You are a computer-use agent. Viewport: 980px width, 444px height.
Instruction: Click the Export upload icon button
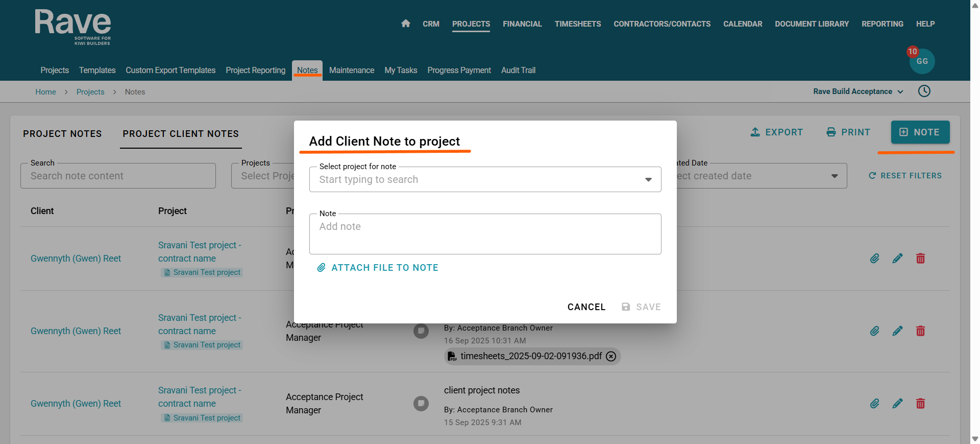pos(776,132)
